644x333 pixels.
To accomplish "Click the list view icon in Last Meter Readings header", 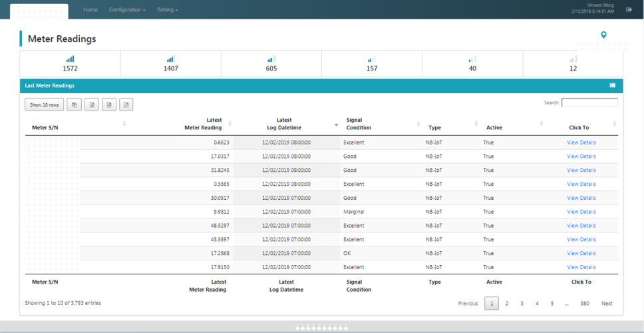I will click(x=612, y=85).
